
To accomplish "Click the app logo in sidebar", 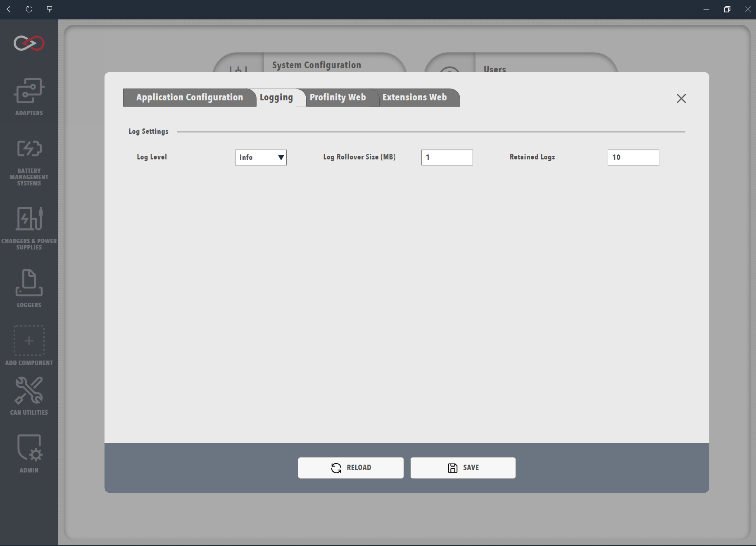I will click(29, 43).
